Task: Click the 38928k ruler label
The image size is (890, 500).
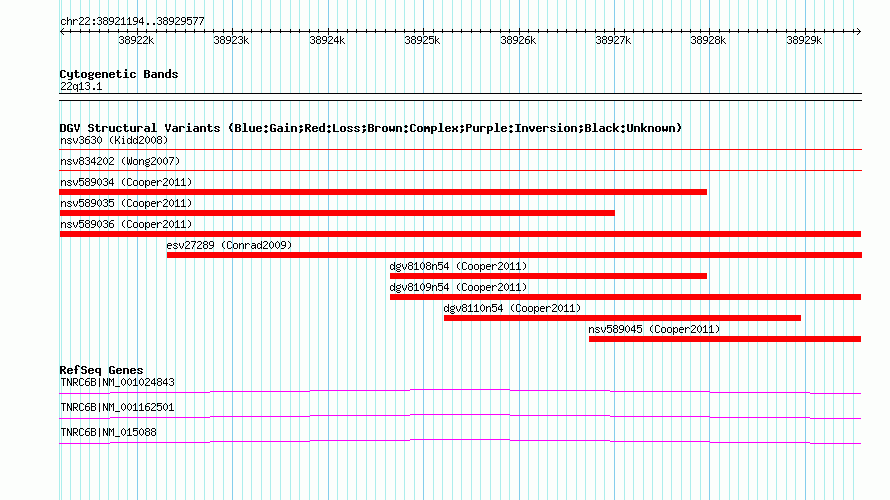Action: (708, 41)
